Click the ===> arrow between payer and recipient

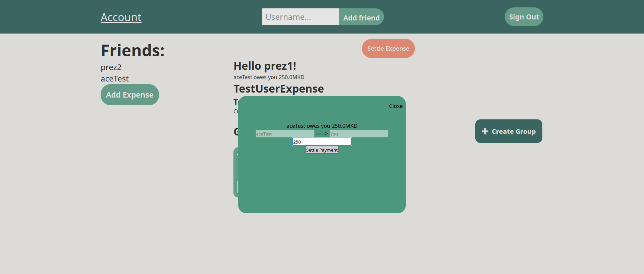(x=322, y=133)
